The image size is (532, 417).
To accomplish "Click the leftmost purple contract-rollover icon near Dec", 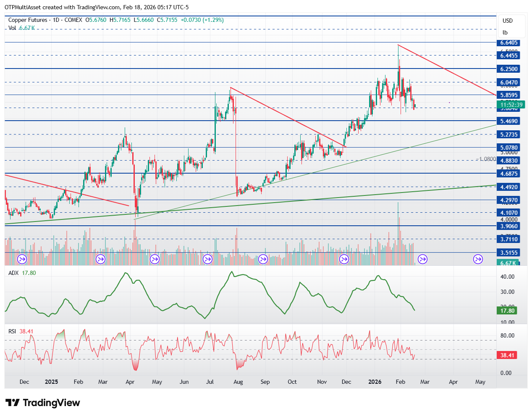I will coord(22,259).
